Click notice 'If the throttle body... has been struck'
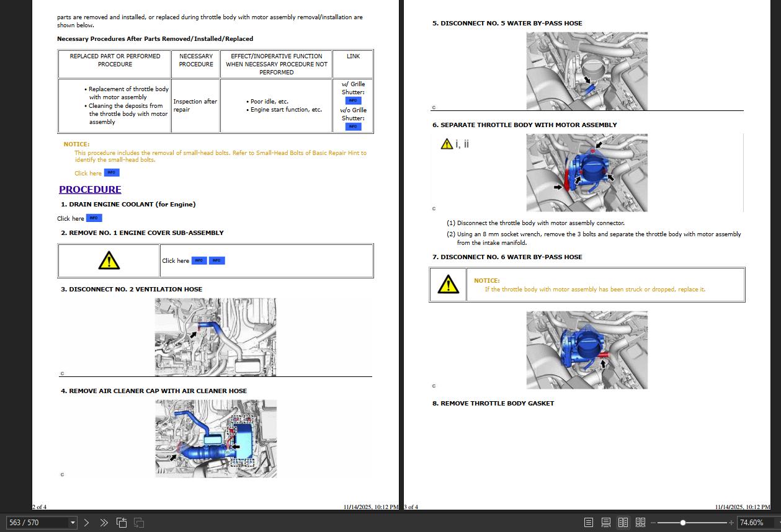This screenshot has width=781, height=532. click(x=595, y=289)
